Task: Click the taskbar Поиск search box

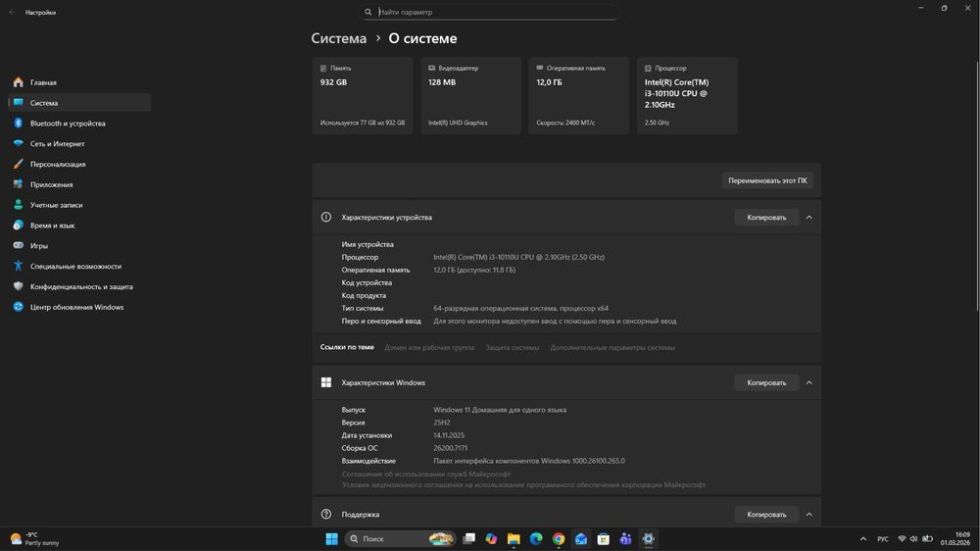Action: coord(400,539)
